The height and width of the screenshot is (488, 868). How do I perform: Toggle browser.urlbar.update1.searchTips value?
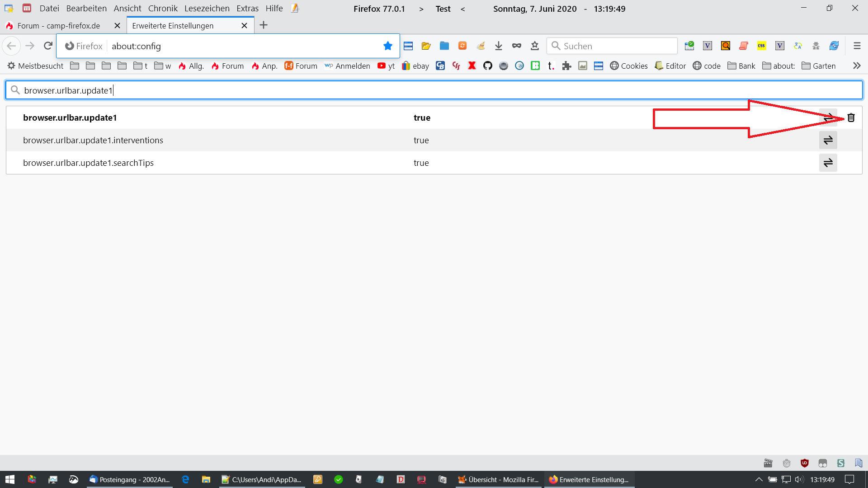(x=828, y=163)
